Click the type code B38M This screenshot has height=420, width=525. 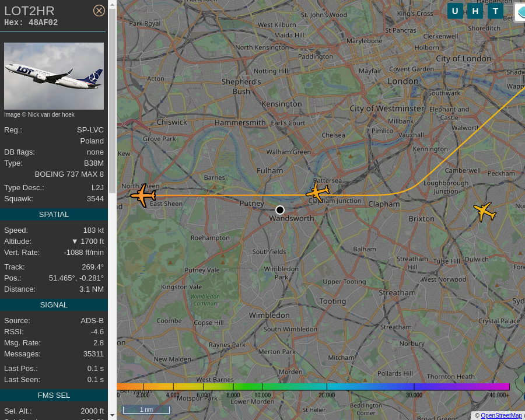94,163
